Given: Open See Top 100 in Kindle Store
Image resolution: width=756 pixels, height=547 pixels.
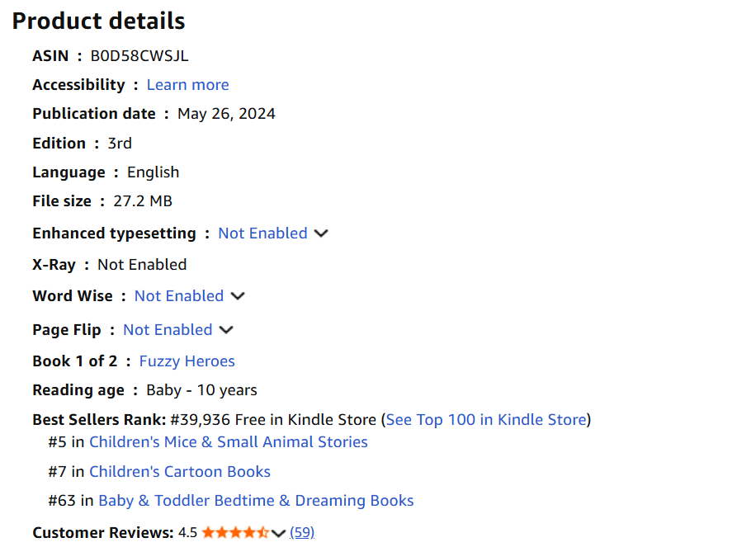Looking at the screenshot, I should tap(486, 420).
